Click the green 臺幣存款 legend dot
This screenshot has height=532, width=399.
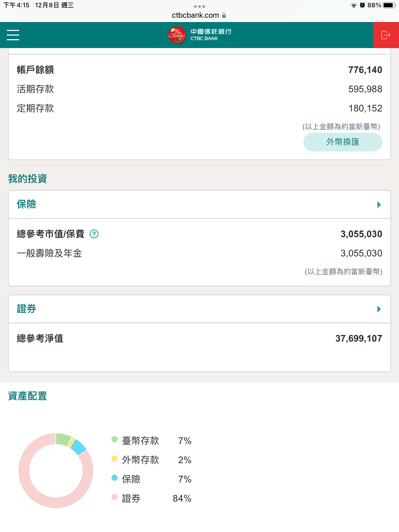(x=115, y=439)
